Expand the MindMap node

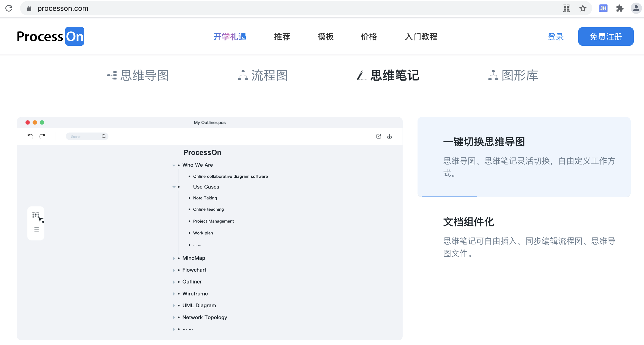[174, 258]
